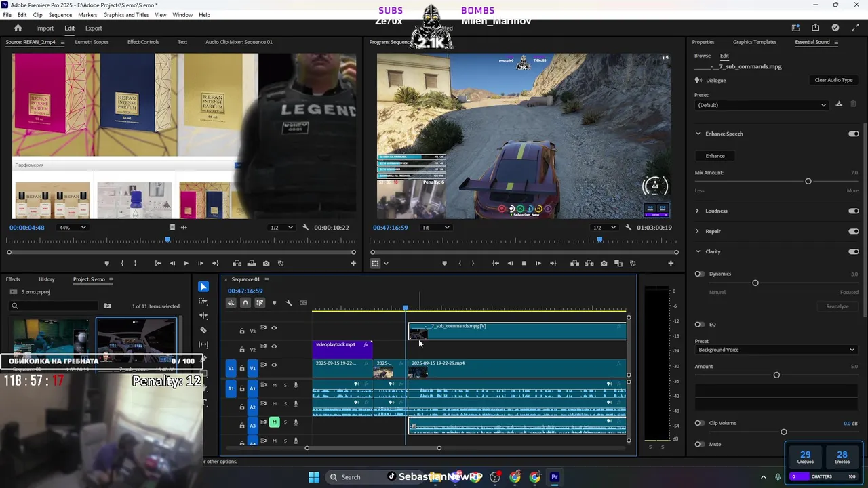Switch to Export workspace tab
The width and height of the screenshot is (868, 488).
click(94, 28)
